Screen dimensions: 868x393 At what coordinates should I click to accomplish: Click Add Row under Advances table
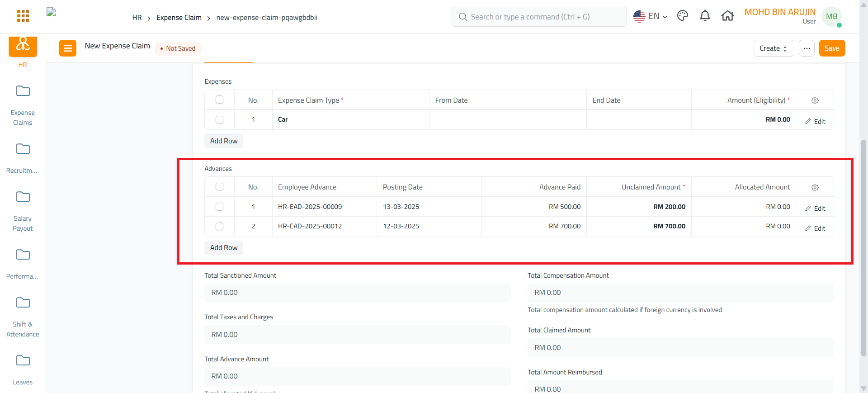224,248
